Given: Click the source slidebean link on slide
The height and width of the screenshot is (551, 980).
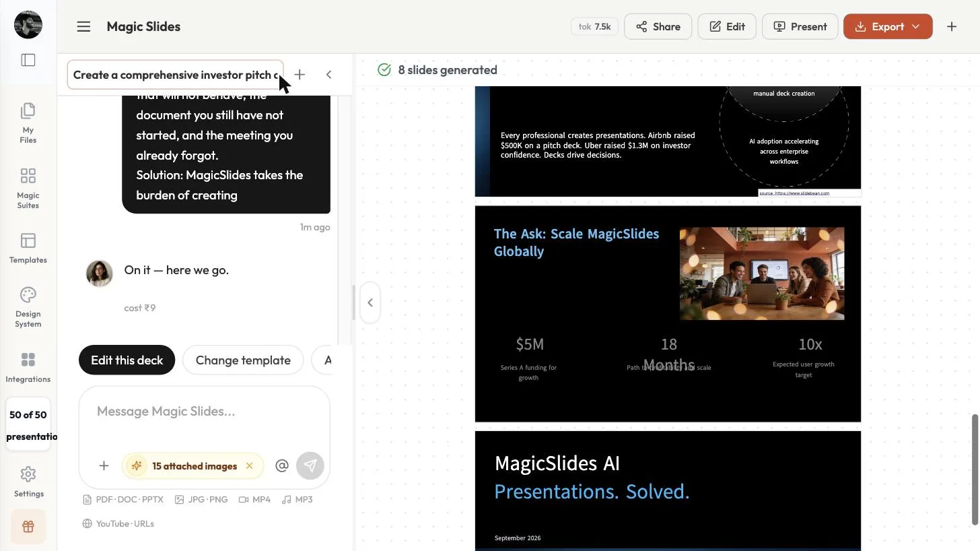Looking at the screenshot, I should (794, 193).
